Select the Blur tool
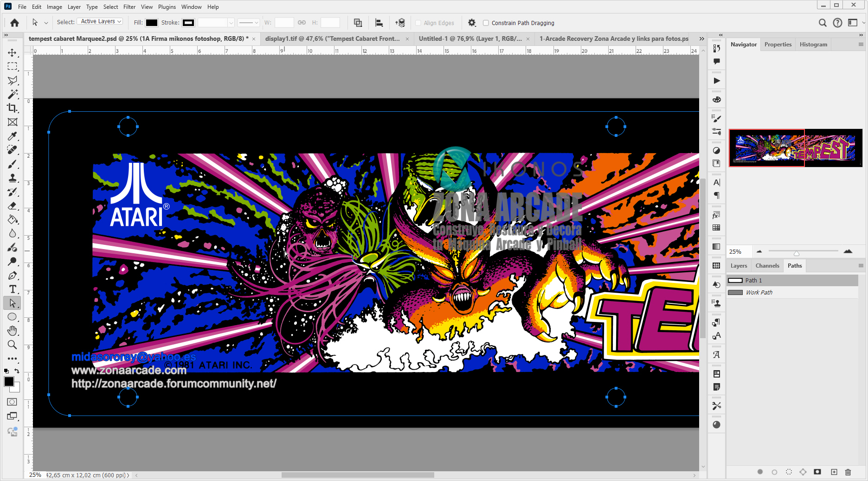868x481 pixels. click(13, 234)
